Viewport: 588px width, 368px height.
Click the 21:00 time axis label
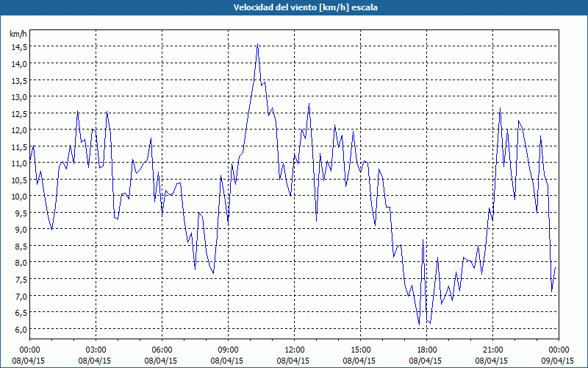pos(492,350)
